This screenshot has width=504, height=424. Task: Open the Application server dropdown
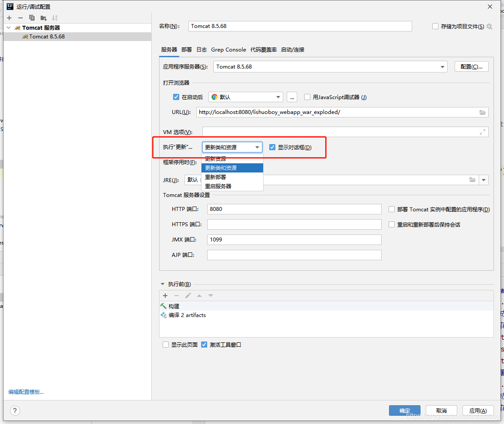coord(330,67)
